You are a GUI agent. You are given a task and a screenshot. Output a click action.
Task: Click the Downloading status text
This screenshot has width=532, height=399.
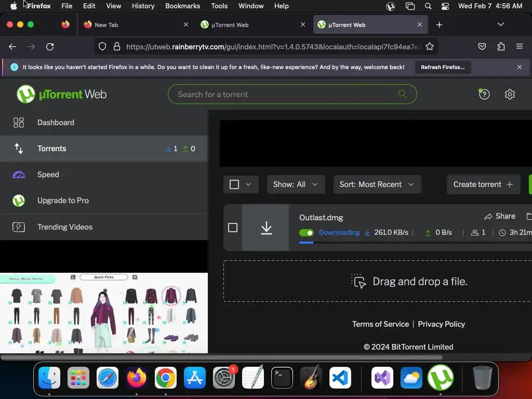point(339,233)
